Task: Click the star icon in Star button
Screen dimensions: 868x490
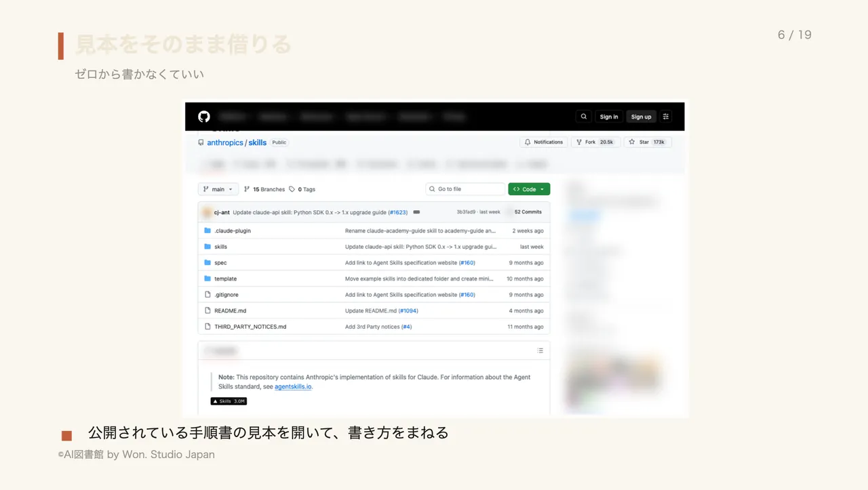Action: coord(631,142)
